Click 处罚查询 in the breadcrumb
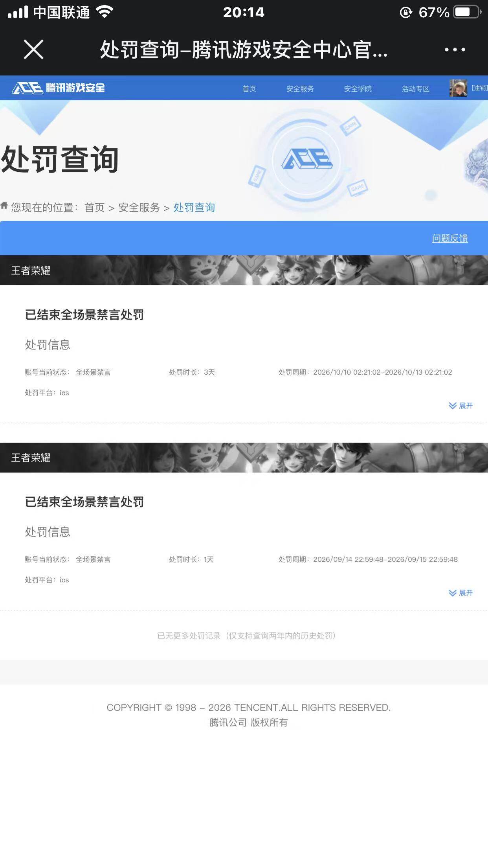This screenshot has height=868, width=488. point(194,208)
